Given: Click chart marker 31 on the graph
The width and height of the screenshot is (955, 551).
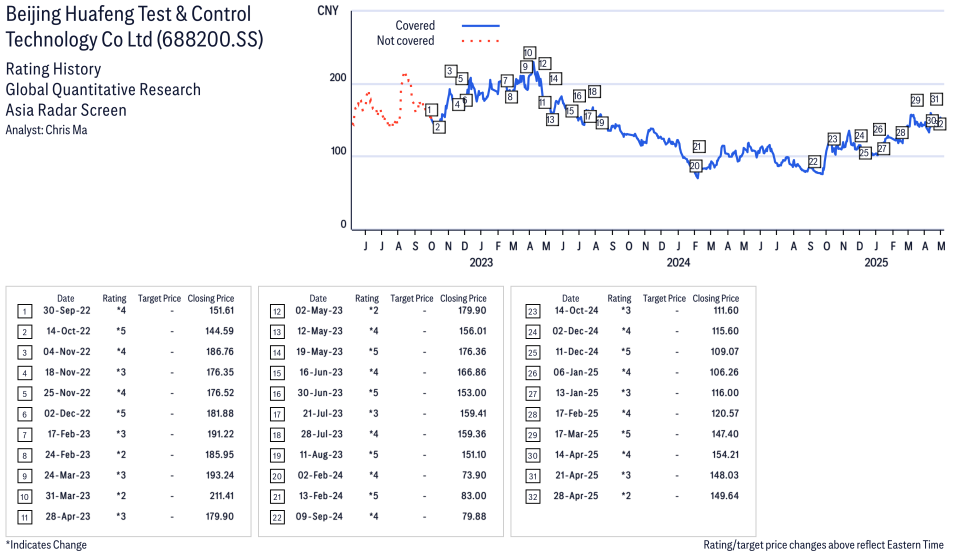Looking at the screenshot, I should coord(936,99).
